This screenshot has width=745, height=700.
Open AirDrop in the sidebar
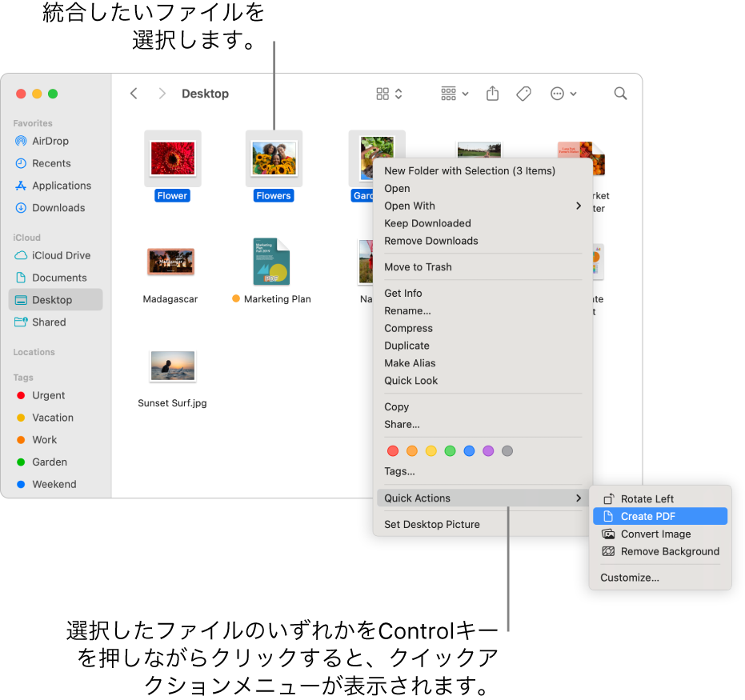(x=55, y=141)
